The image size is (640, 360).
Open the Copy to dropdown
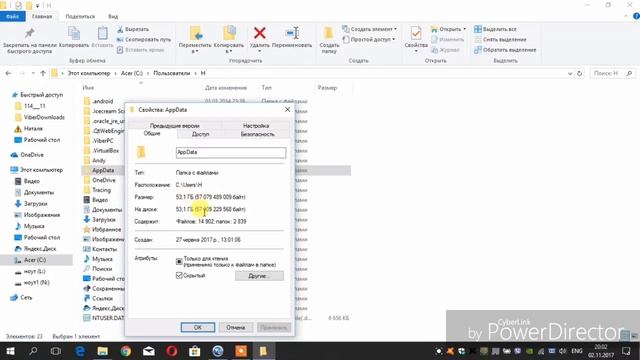pyautogui.click(x=229, y=40)
